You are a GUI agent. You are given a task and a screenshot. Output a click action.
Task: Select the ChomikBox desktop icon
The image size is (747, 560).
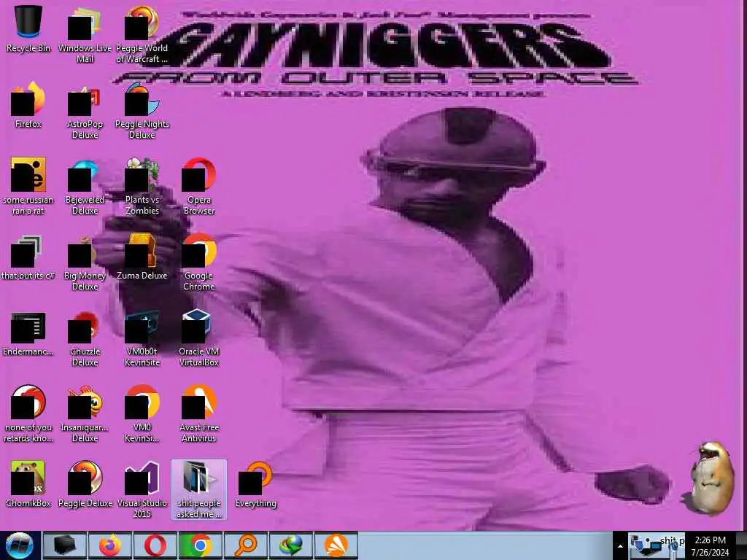[28, 484]
